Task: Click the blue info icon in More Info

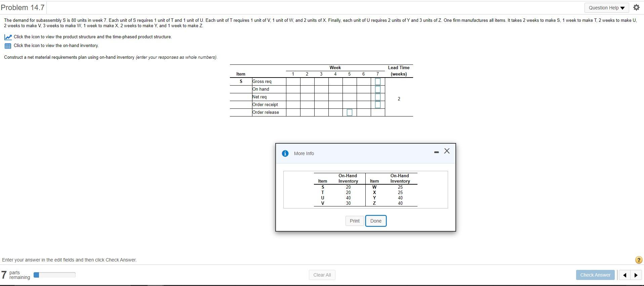Action: 285,153
